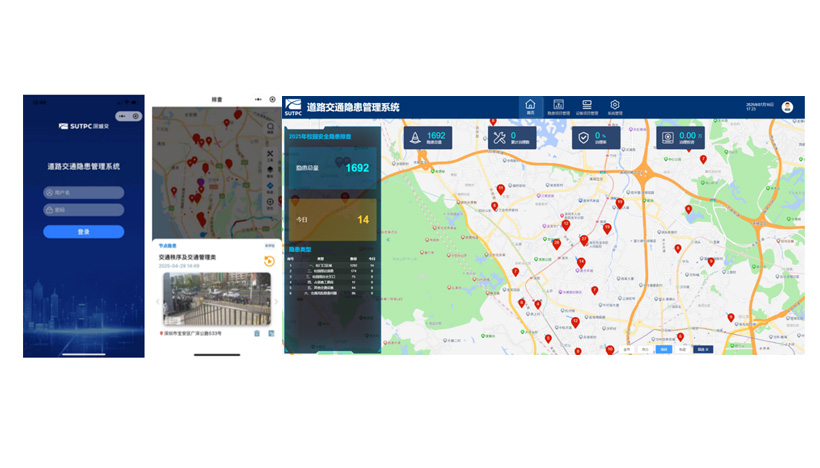Select the second management tab in header

coord(559,106)
